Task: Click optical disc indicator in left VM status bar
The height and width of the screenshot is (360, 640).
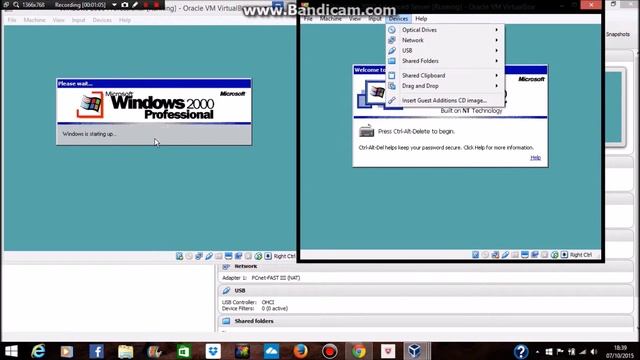Action: 189,256
